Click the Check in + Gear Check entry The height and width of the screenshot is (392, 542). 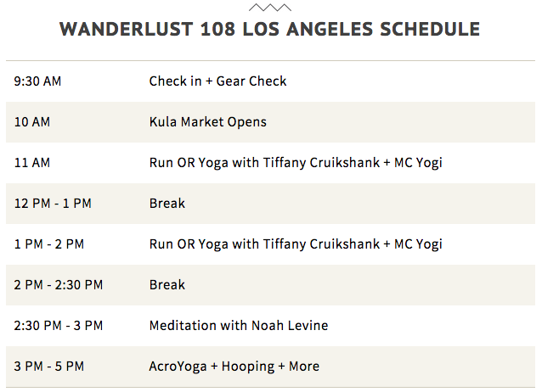click(x=217, y=81)
